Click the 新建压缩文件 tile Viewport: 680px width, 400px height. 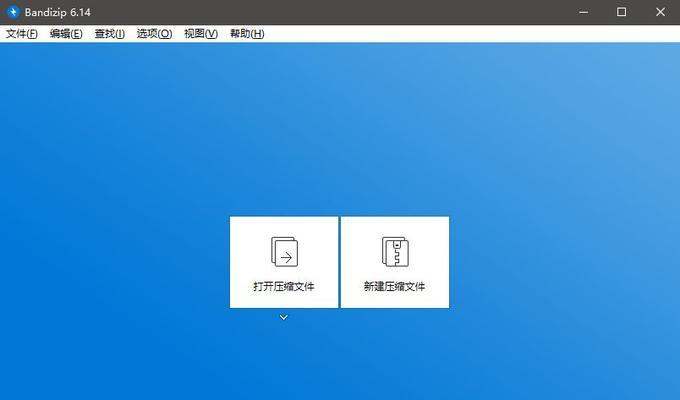(395, 262)
